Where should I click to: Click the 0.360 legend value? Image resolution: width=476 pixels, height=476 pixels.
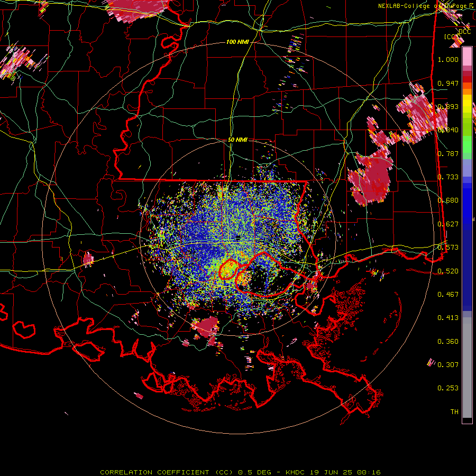pos(448,341)
